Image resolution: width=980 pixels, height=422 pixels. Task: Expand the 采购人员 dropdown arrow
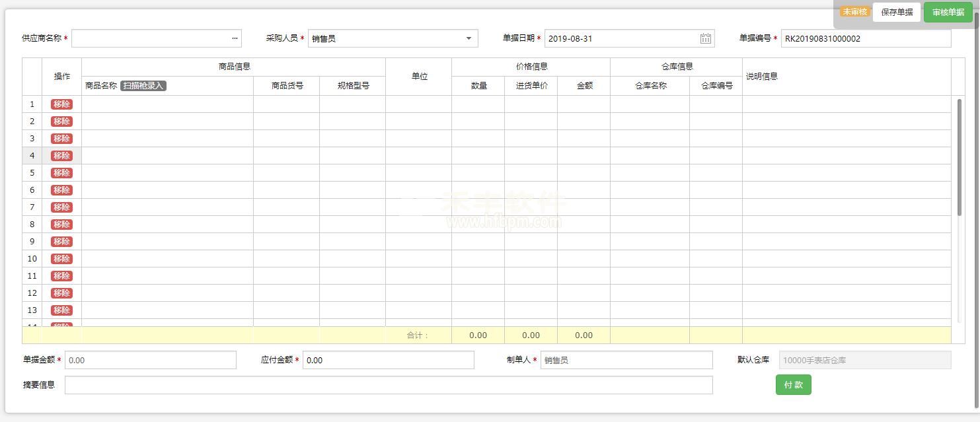pos(469,38)
